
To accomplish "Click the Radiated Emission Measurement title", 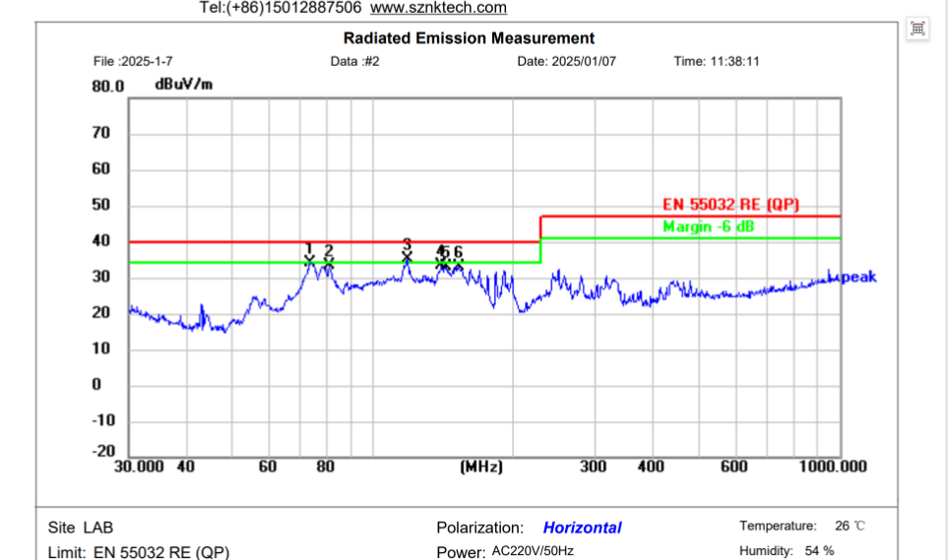I will click(x=469, y=38).
